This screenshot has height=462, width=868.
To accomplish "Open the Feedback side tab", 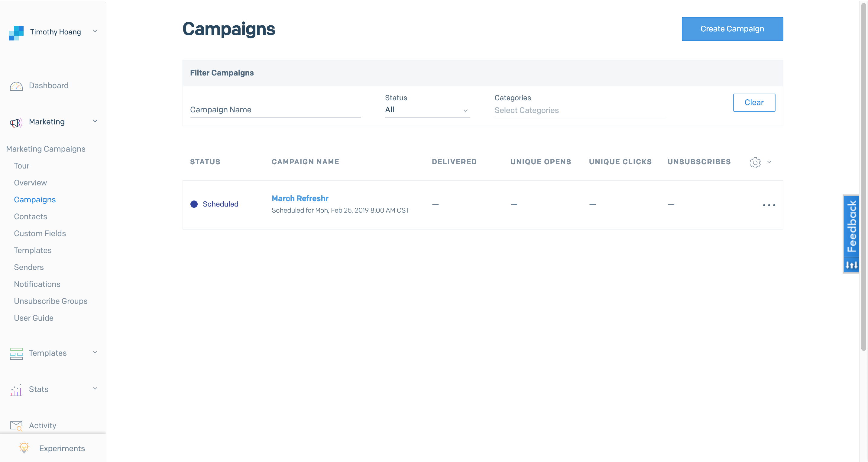I will tap(851, 226).
